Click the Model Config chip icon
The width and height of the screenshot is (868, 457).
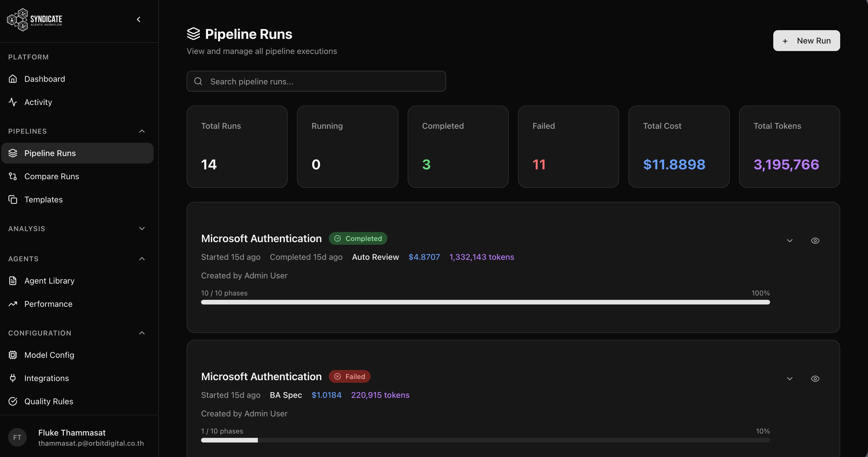13,355
